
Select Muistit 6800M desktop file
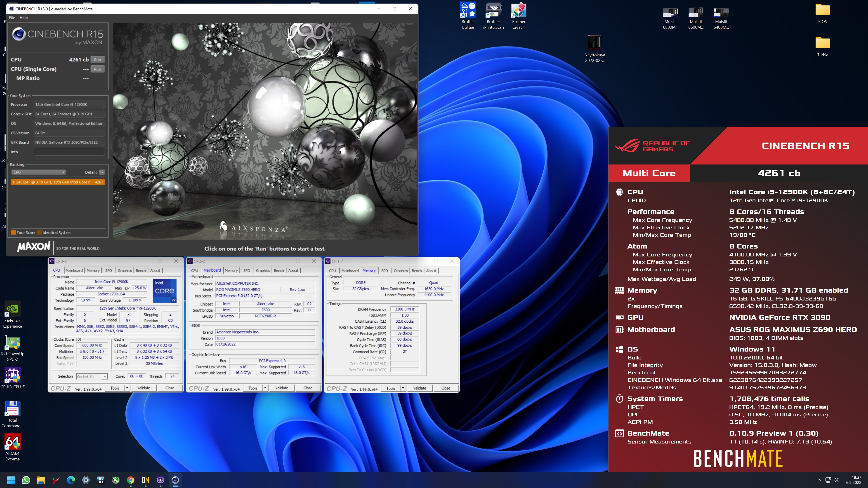tap(670, 19)
